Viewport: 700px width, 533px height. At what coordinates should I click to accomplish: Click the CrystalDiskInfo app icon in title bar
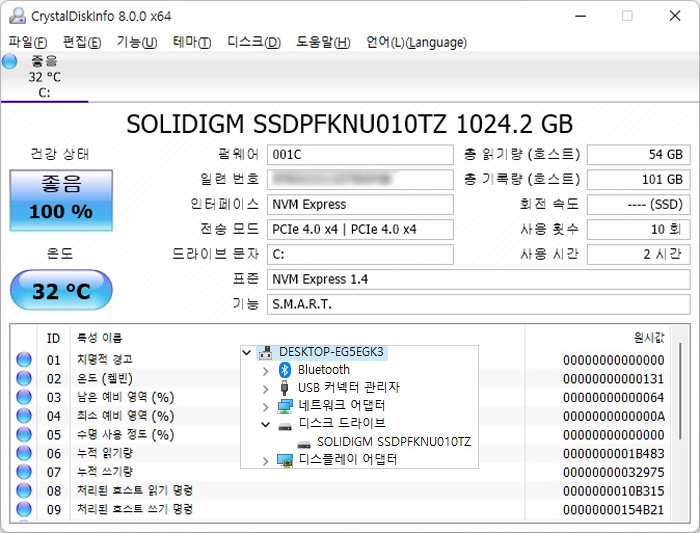click(x=18, y=16)
